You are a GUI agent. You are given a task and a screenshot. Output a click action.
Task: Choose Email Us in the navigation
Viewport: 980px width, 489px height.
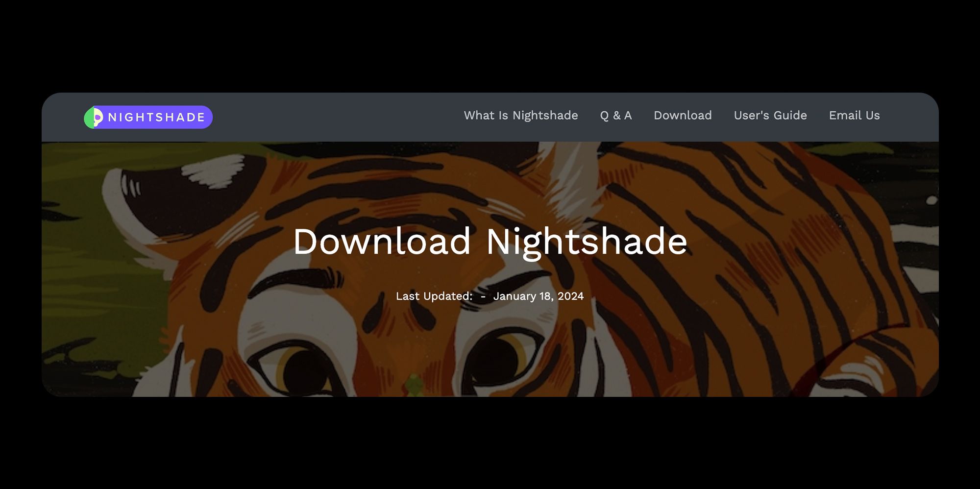[x=855, y=116]
